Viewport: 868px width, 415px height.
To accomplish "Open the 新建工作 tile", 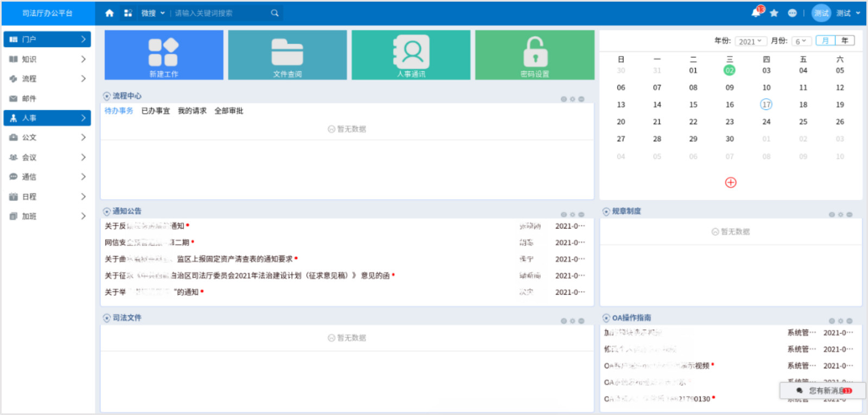I will click(164, 55).
